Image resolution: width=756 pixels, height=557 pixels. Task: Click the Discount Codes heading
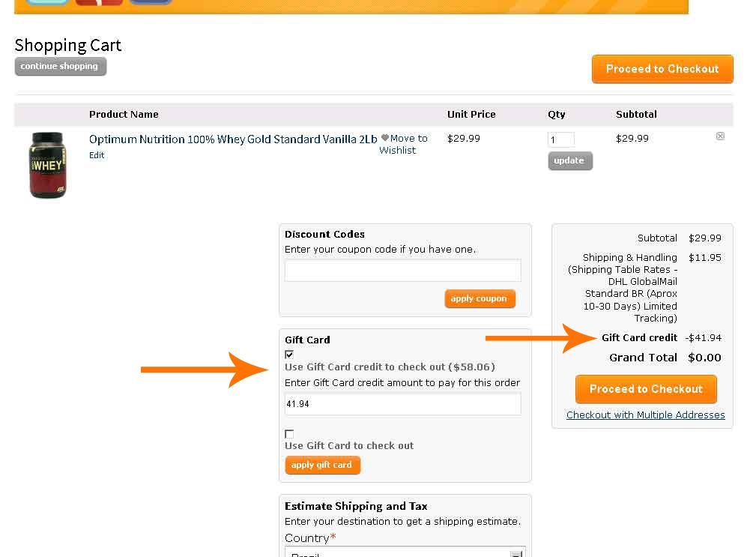click(324, 235)
